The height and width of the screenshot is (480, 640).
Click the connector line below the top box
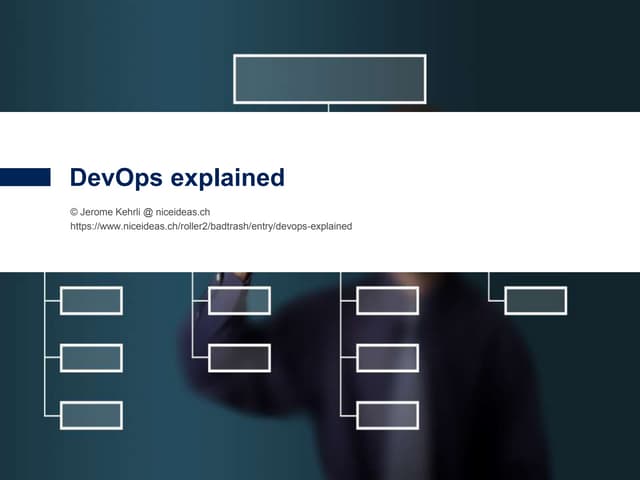[x=329, y=107]
